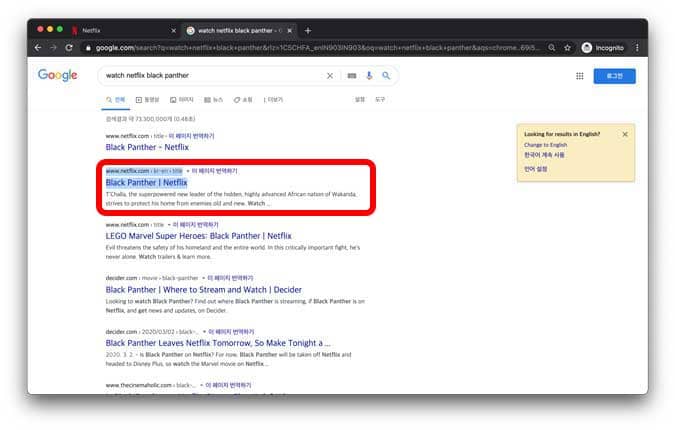Reload the page

coord(69,47)
